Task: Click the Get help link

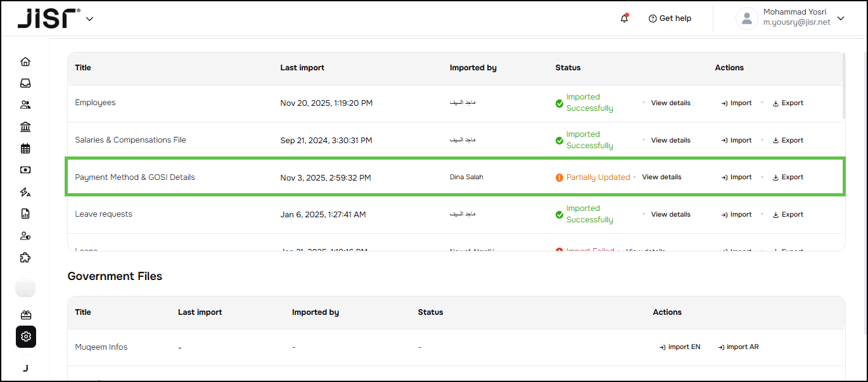Action: click(670, 18)
